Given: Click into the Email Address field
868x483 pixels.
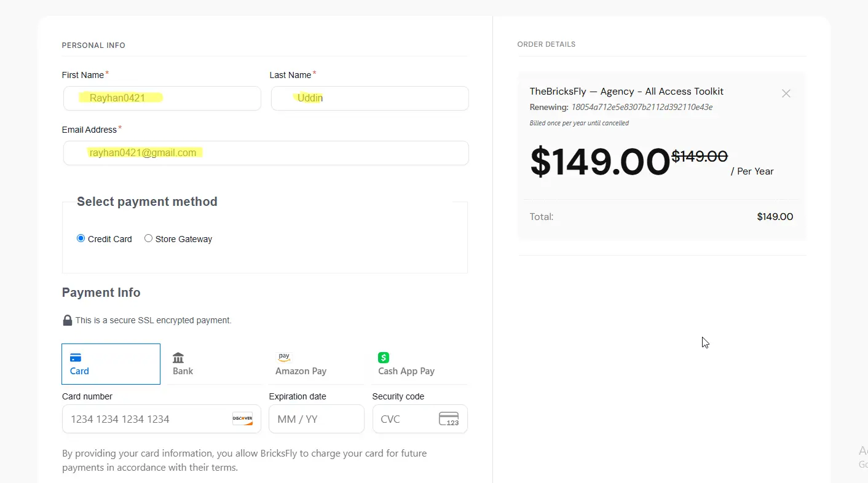Looking at the screenshot, I should click(266, 153).
